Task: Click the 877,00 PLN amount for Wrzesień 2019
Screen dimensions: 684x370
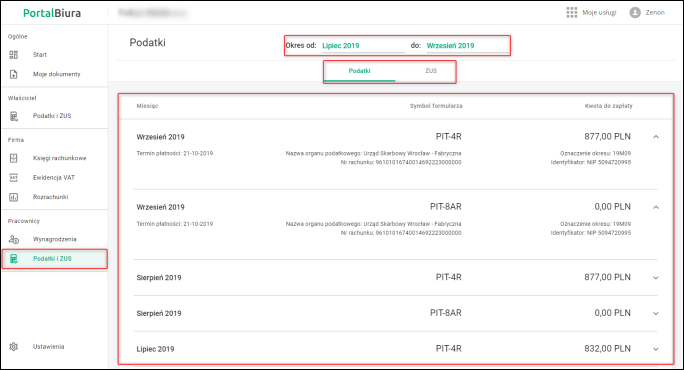Action: pos(607,137)
